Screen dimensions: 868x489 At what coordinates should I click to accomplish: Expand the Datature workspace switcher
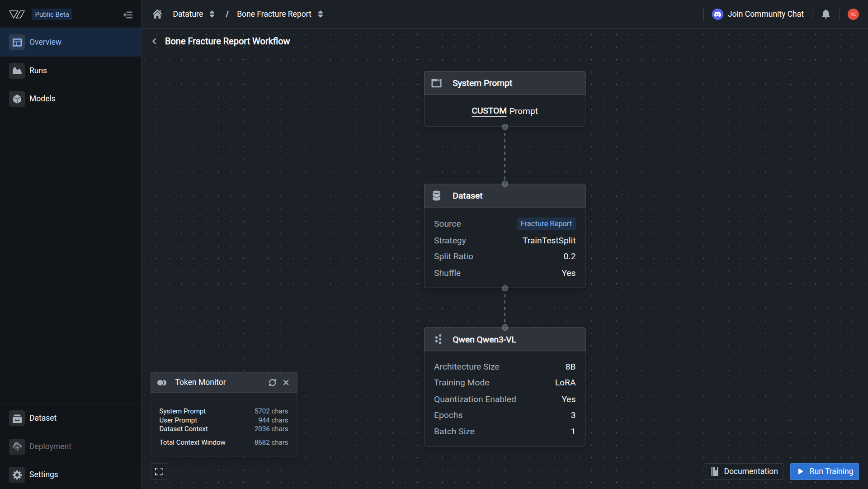[212, 14]
